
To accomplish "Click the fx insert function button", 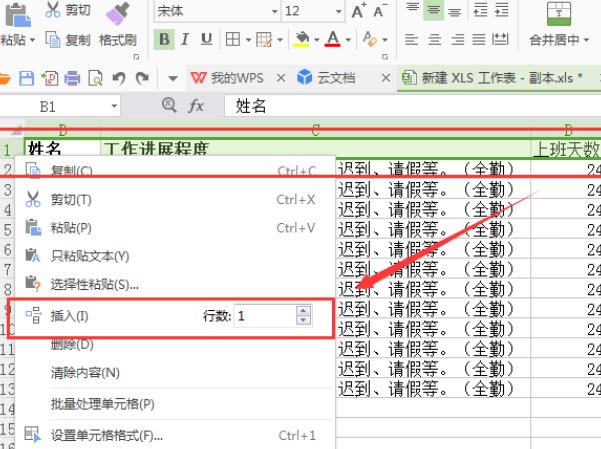I will point(195,105).
